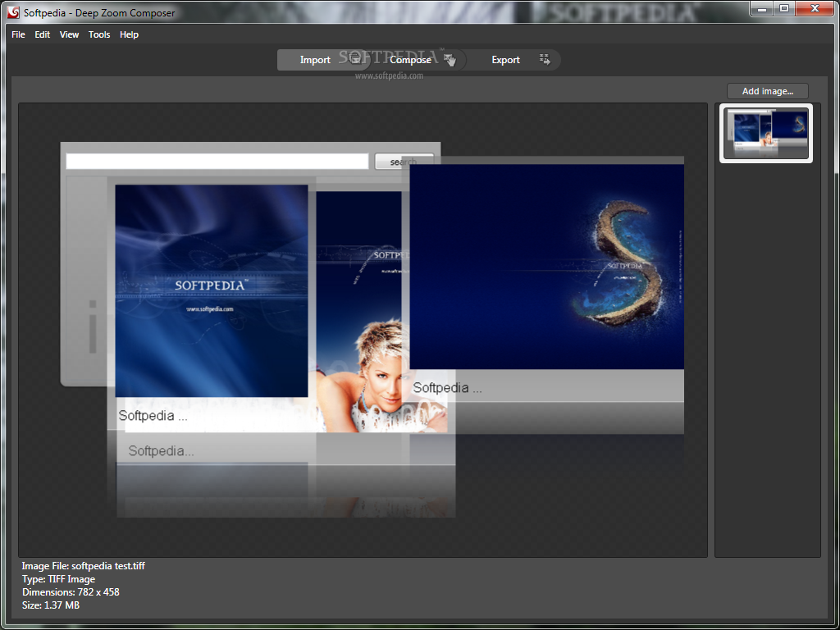Click the Add image... button
The height and width of the screenshot is (630, 840).
(x=768, y=91)
